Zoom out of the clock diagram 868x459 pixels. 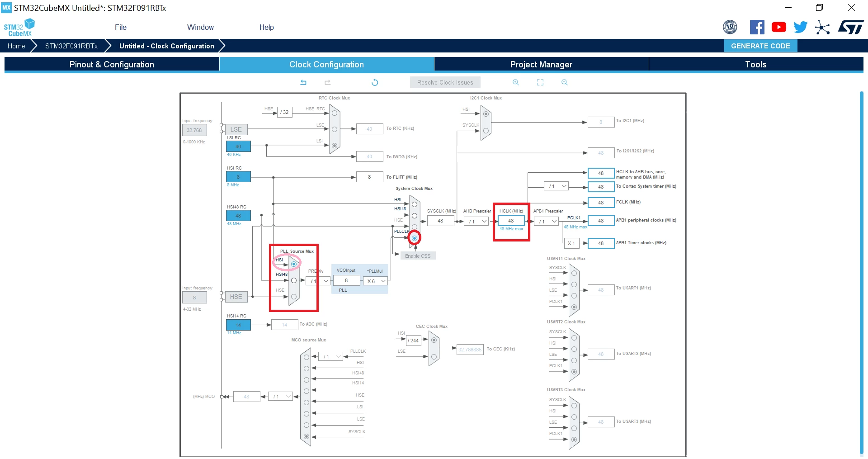565,82
